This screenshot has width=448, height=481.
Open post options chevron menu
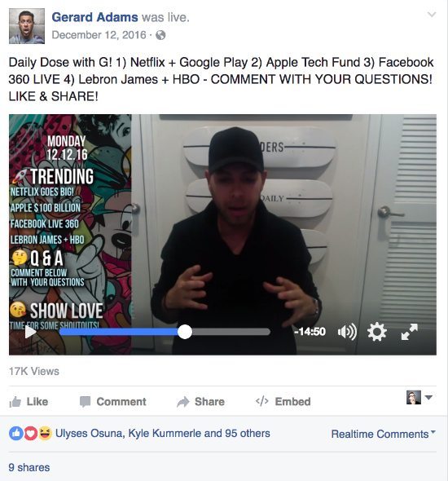pos(432,15)
